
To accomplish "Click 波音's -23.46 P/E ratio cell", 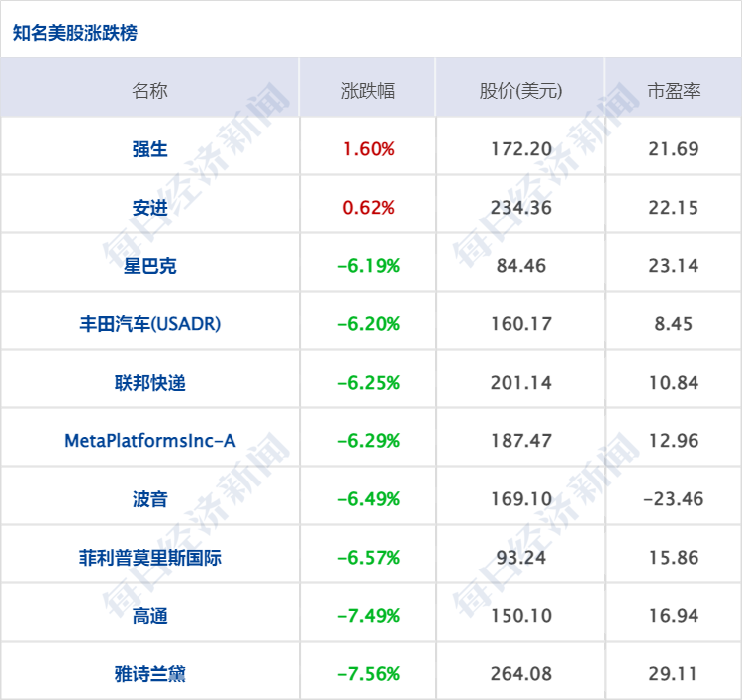I will coord(674,499).
